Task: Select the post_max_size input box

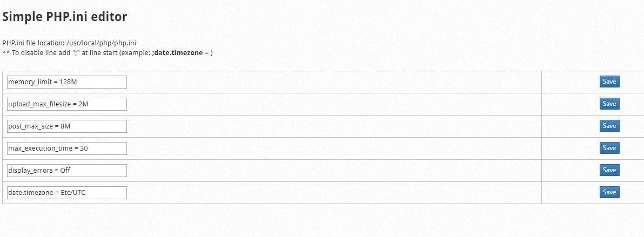Action: pyautogui.click(x=66, y=126)
